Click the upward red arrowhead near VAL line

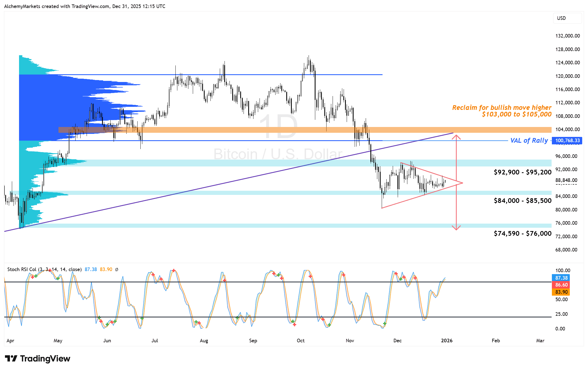(456, 136)
